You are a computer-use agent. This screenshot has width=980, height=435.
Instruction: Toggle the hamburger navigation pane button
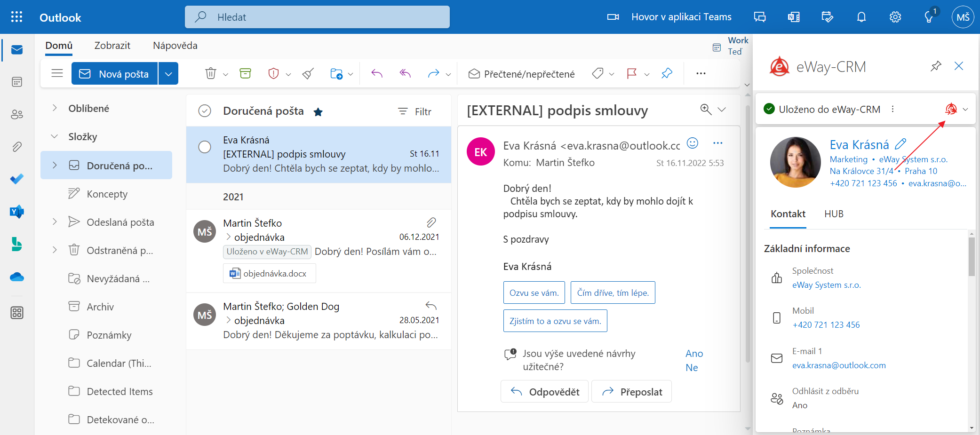(57, 73)
